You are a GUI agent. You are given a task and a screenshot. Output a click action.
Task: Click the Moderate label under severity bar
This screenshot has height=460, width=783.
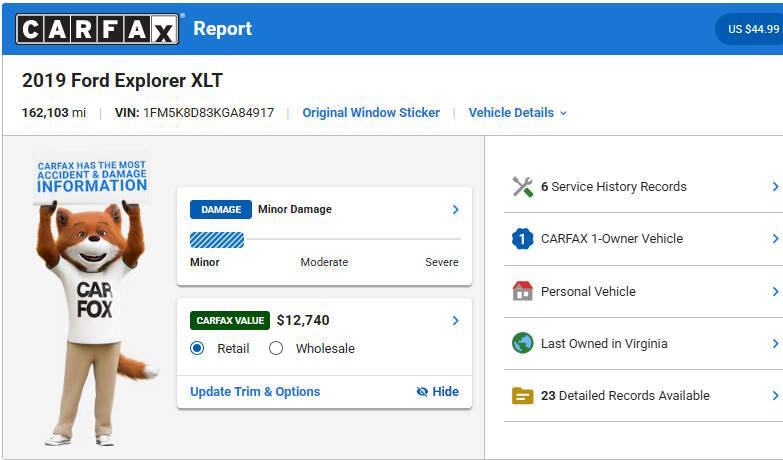324,262
